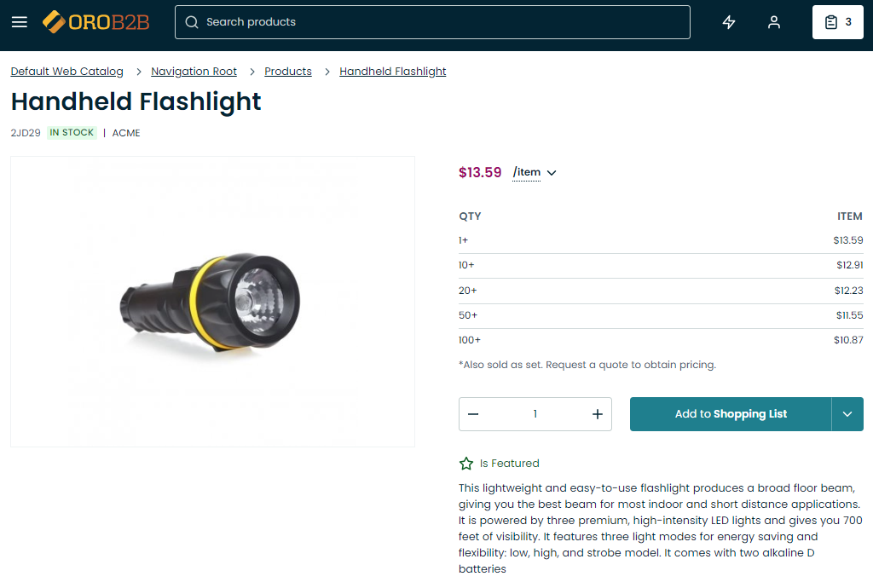Open the shopping list clipboard button
Image resolution: width=873 pixels, height=588 pixels.
point(837,22)
